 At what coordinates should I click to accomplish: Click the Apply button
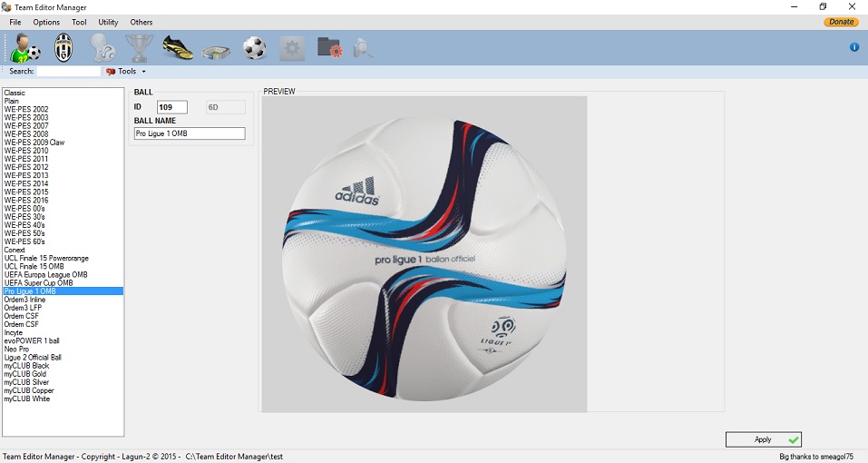pyautogui.click(x=764, y=439)
